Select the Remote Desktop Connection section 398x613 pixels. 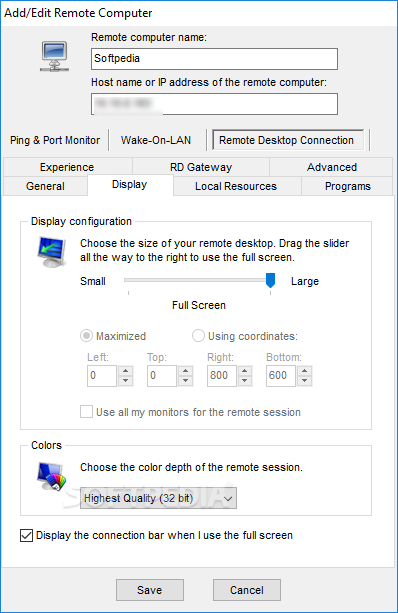[x=288, y=140]
